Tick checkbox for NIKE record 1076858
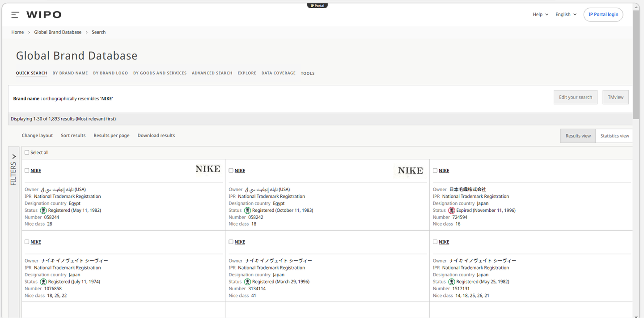 click(x=27, y=242)
